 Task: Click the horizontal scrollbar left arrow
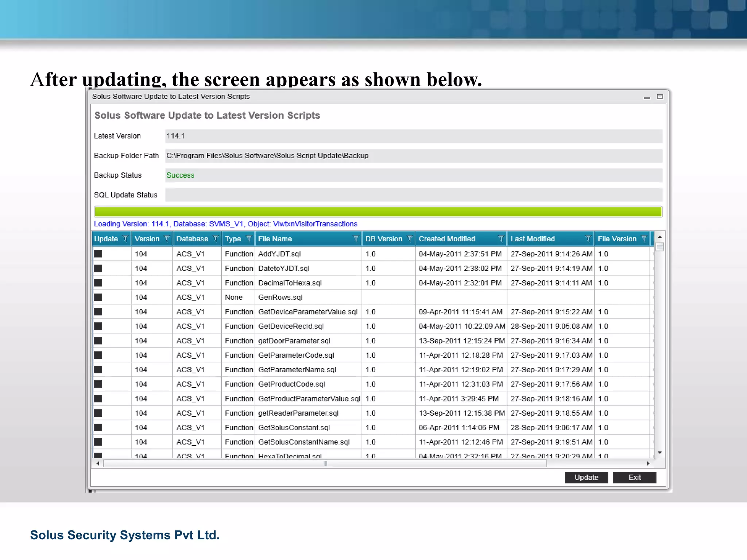[98, 463]
